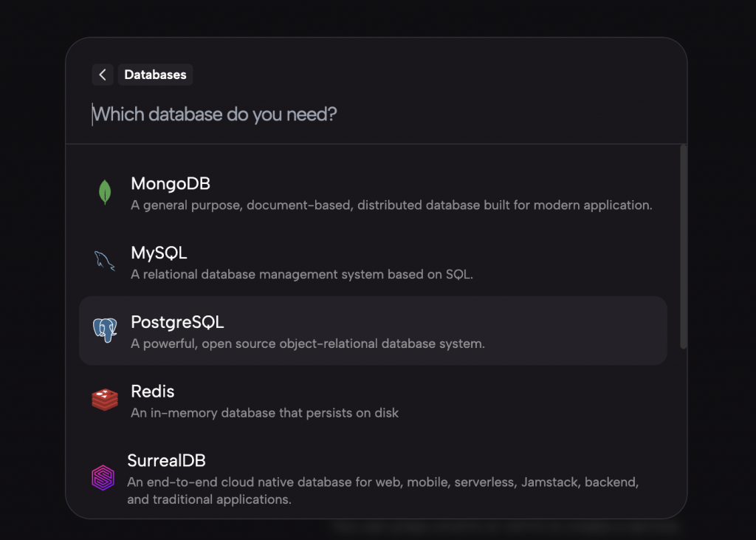Choose the MongoDB title text
Image resolution: width=756 pixels, height=540 pixels.
(x=171, y=183)
